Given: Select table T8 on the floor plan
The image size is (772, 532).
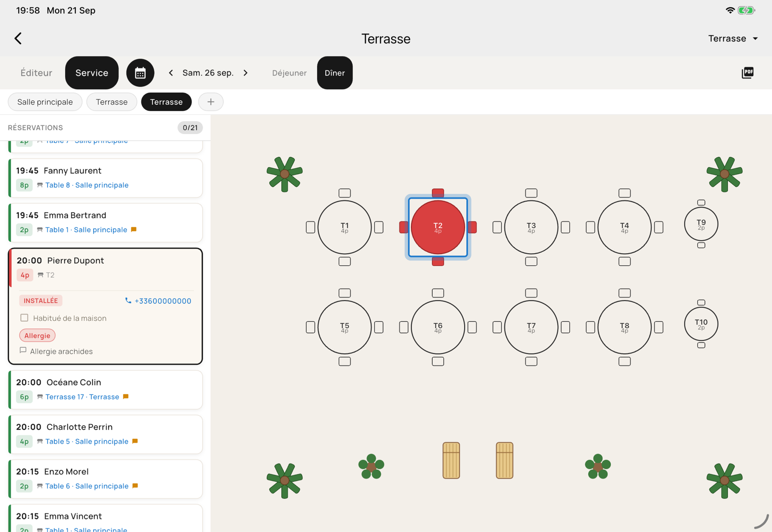Looking at the screenshot, I should [x=624, y=327].
